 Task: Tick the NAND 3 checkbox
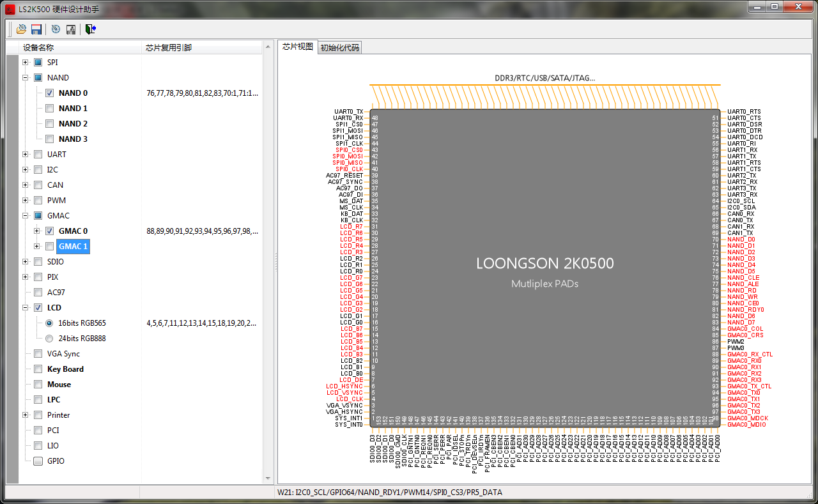click(49, 139)
